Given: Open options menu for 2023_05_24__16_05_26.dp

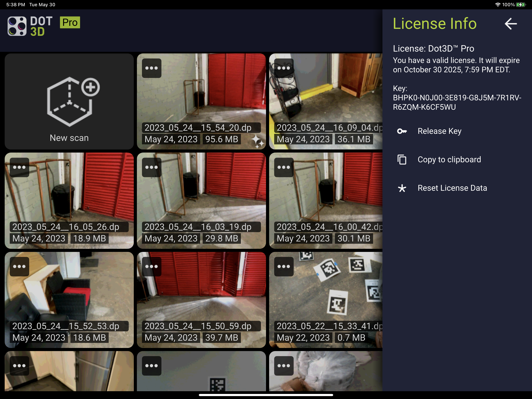Looking at the screenshot, I should coord(19,167).
